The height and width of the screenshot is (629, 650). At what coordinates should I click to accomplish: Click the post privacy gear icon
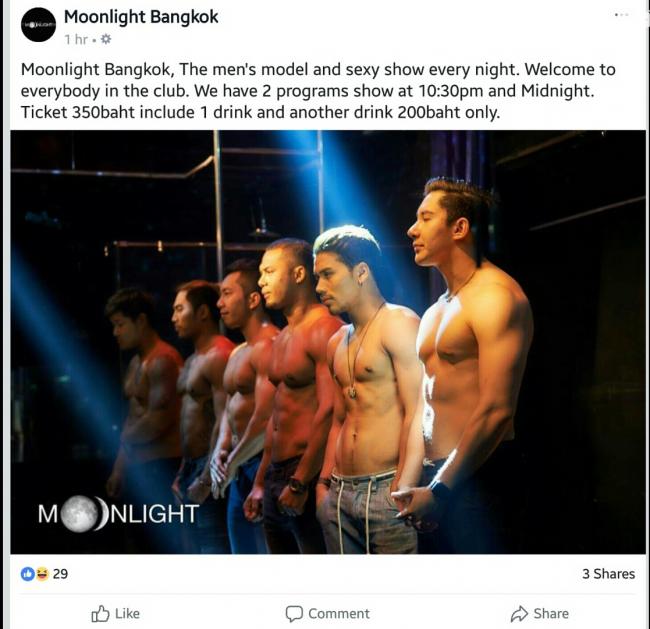click(x=106, y=39)
